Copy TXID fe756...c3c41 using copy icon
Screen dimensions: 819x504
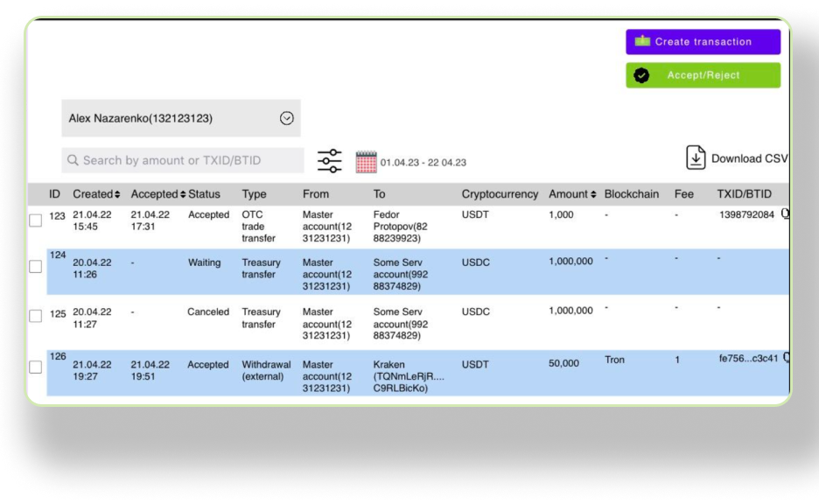(x=786, y=358)
